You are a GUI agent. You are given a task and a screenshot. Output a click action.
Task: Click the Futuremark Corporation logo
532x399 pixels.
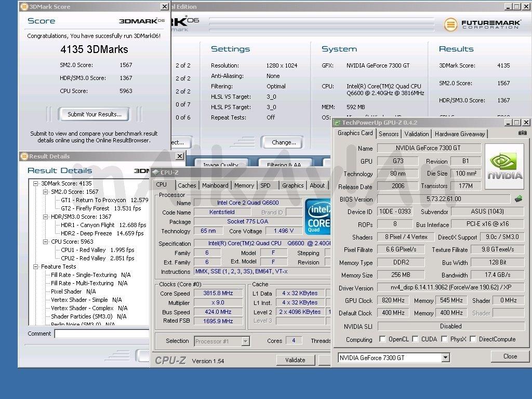pyautogui.click(x=482, y=24)
